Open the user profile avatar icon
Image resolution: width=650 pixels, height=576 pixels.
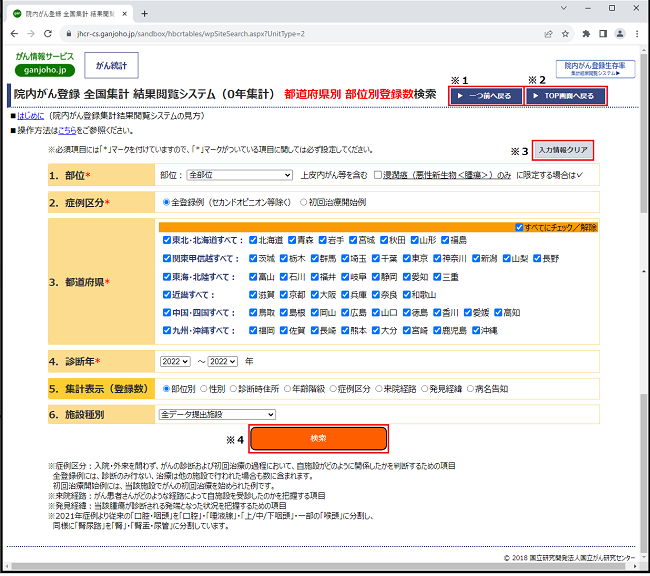pyautogui.click(x=620, y=34)
